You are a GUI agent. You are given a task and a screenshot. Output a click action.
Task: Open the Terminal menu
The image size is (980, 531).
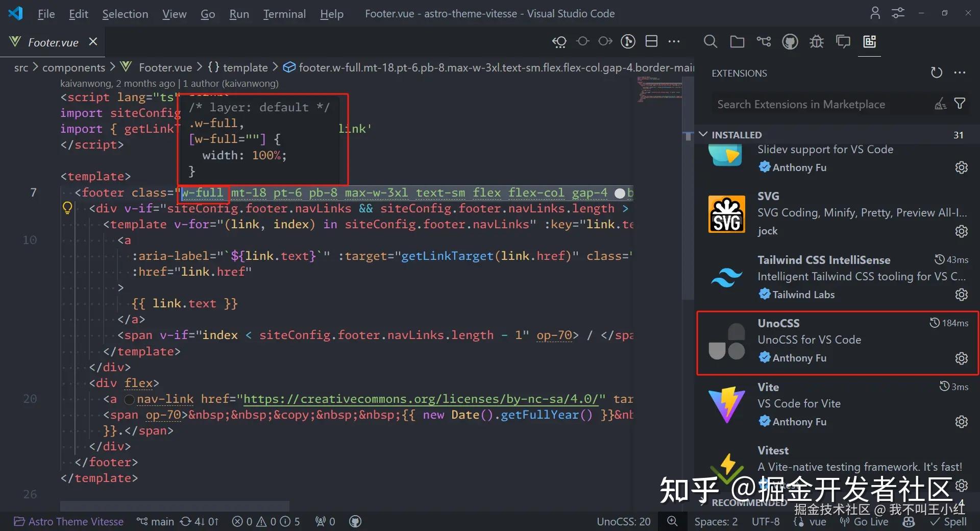[x=284, y=14]
